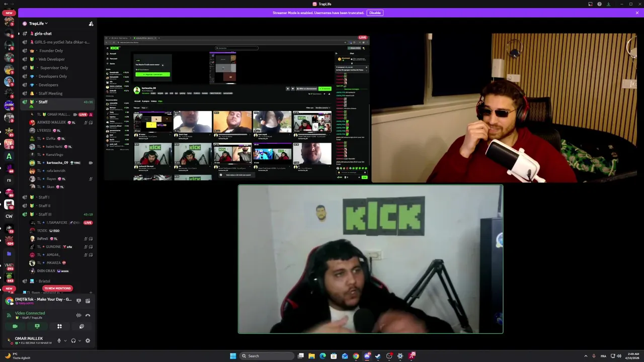
Task: Open the output device options arrow beside headphones
Action: coord(79,341)
